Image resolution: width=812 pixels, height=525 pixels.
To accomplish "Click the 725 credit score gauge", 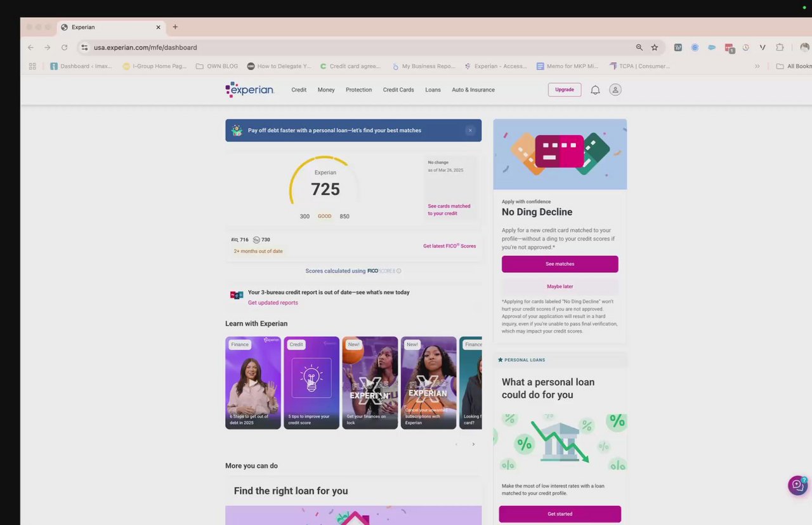I will pos(325,182).
